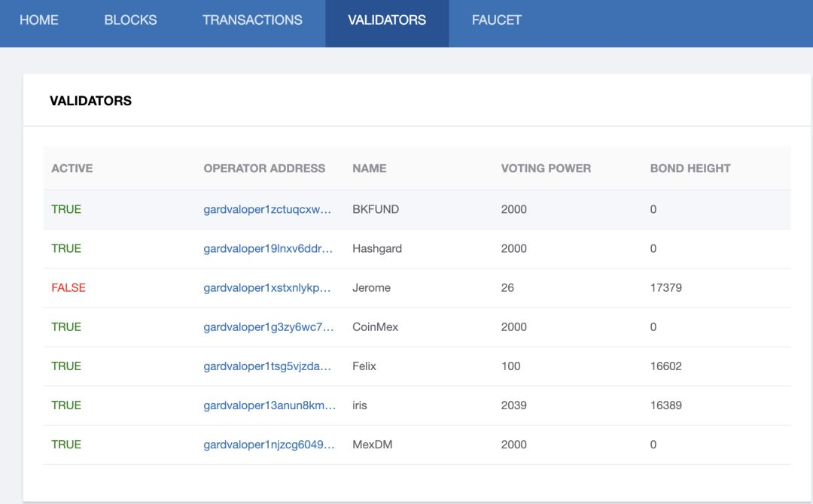This screenshot has width=813, height=504.
Task: Click the TRUE status in Hashgard row
Action: 66,249
